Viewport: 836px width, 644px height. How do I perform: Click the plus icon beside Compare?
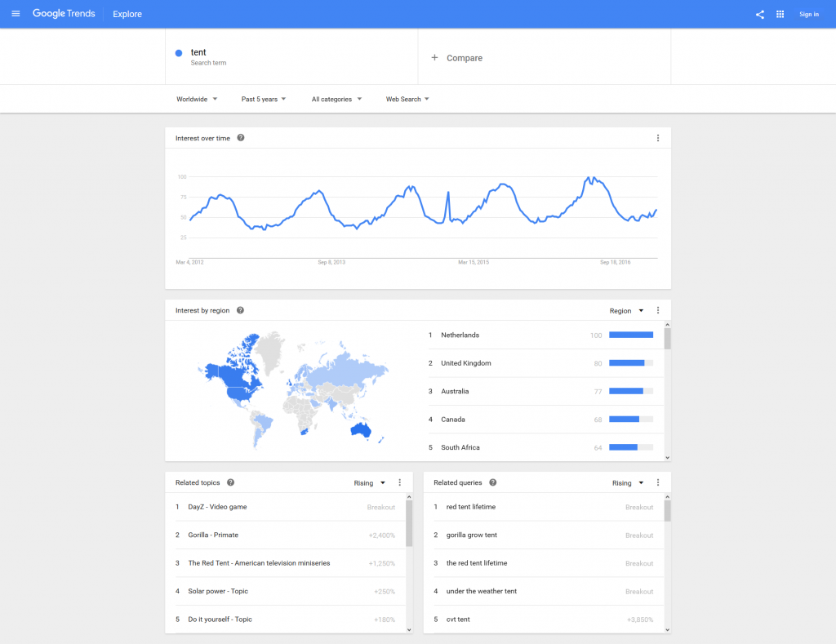(x=434, y=58)
